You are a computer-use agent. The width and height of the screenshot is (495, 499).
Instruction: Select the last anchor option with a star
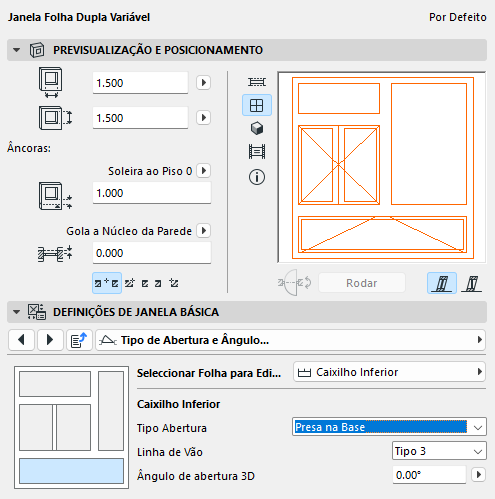point(174,283)
